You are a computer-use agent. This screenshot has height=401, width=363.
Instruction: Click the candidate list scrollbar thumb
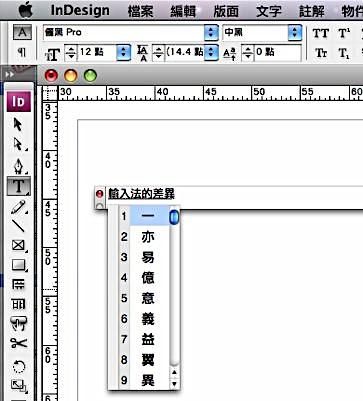(174, 217)
